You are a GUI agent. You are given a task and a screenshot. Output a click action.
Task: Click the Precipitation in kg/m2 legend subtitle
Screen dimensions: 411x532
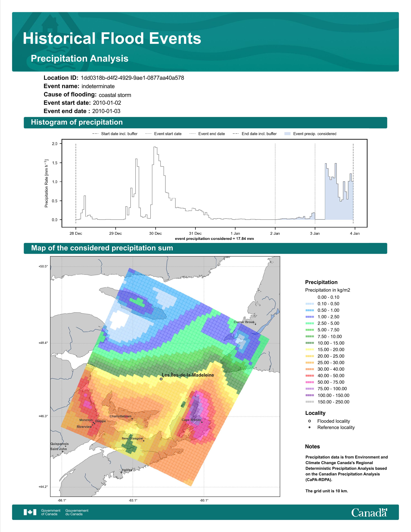tap(328, 290)
